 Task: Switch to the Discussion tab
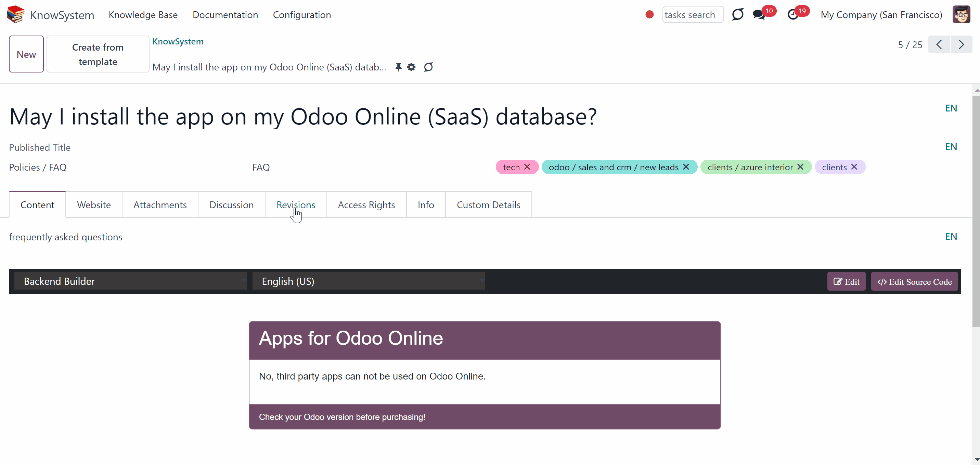point(232,204)
